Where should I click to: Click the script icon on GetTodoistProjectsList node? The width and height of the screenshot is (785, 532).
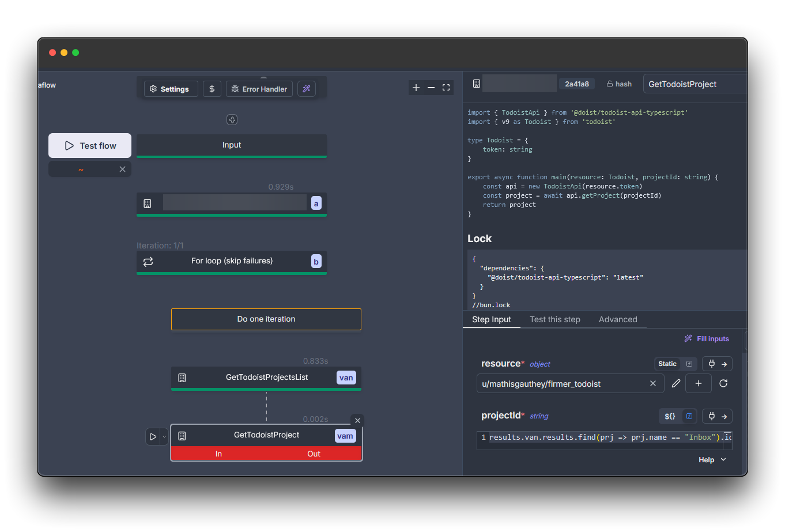coord(182,378)
